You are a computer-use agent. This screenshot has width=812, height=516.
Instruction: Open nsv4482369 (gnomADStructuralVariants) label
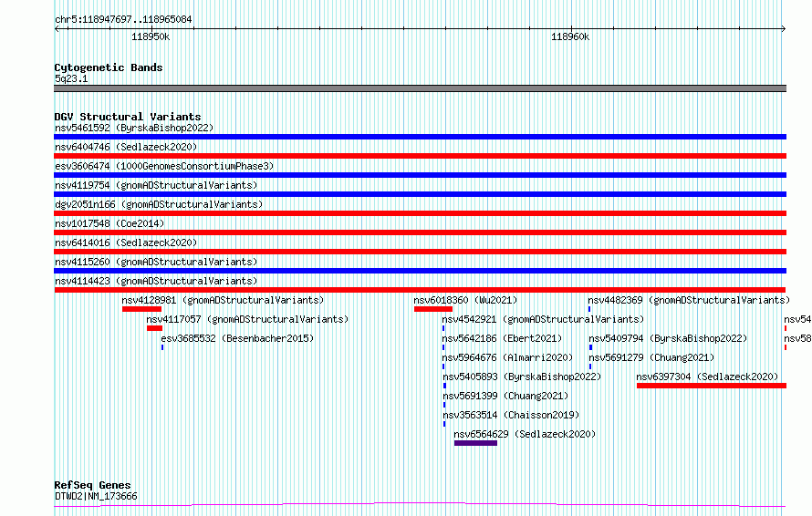pyautogui.click(x=689, y=300)
